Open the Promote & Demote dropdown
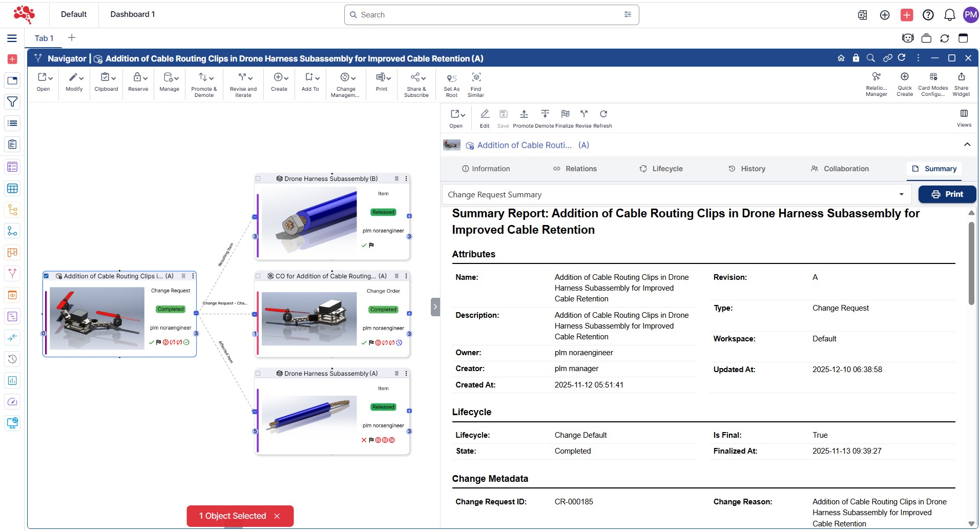 click(204, 78)
